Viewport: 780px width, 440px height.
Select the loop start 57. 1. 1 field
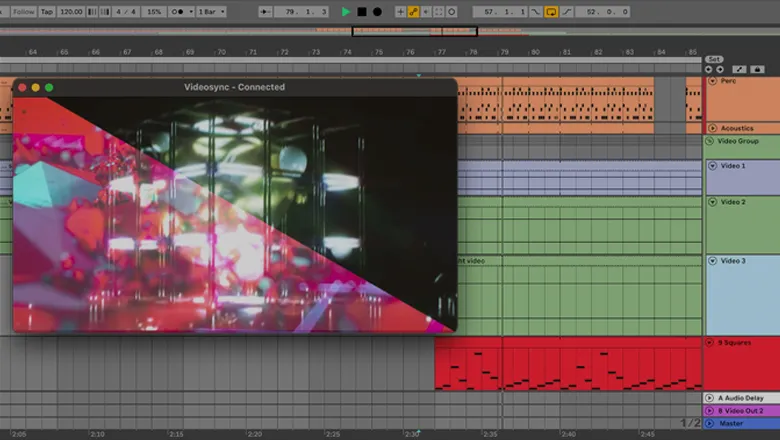[x=499, y=11]
